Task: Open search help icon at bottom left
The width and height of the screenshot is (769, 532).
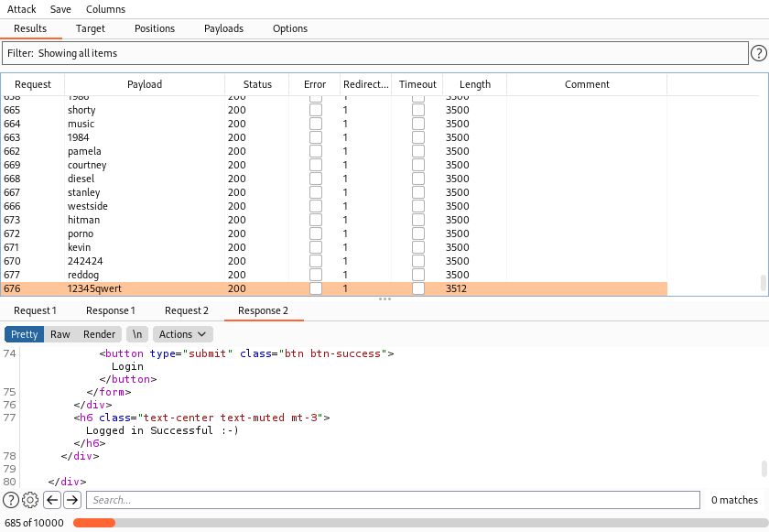Action: [11, 500]
